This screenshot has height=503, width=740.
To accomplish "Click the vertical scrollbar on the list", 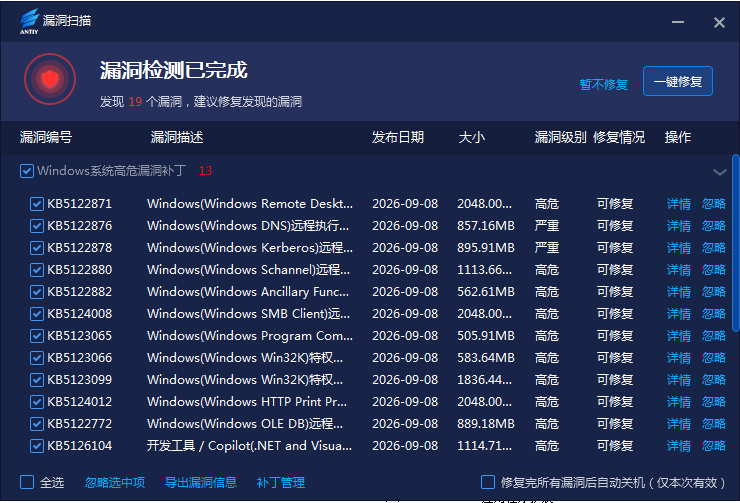I will pyautogui.click(x=735, y=243).
